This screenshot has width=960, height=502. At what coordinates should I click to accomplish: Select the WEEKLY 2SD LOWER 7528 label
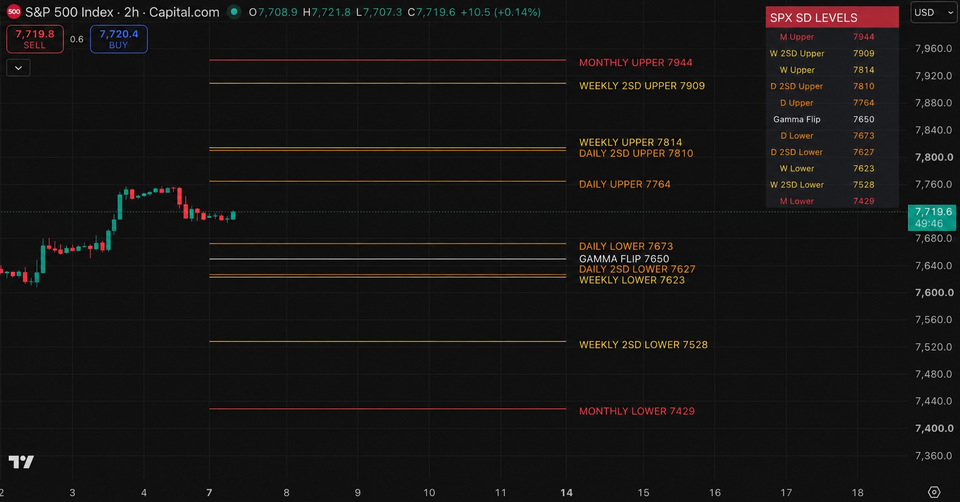pos(643,345)
